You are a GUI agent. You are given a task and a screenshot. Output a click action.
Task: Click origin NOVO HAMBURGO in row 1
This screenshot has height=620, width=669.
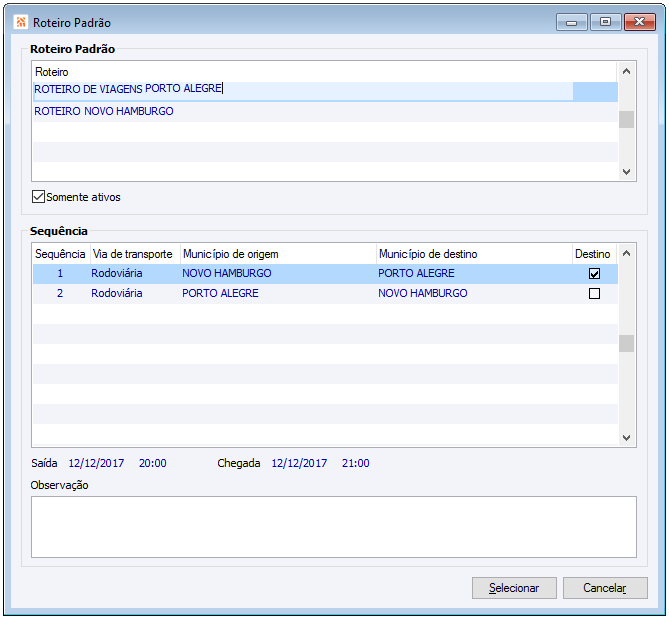pyautogui.click(x=227, y=274)
